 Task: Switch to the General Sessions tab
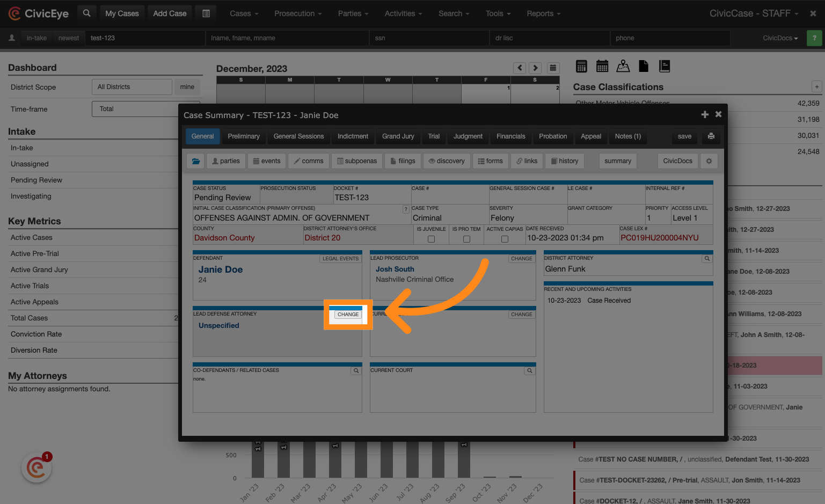pos(298,136)
